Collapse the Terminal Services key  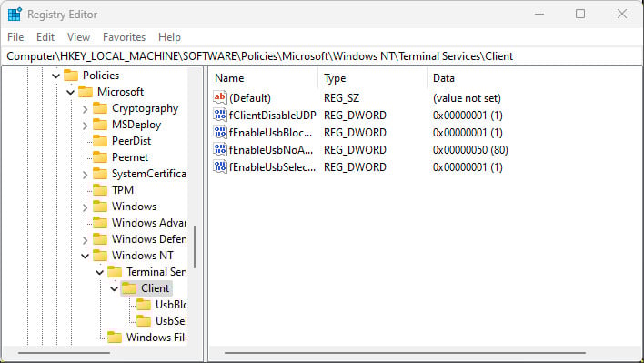click(x=100, y=273)
